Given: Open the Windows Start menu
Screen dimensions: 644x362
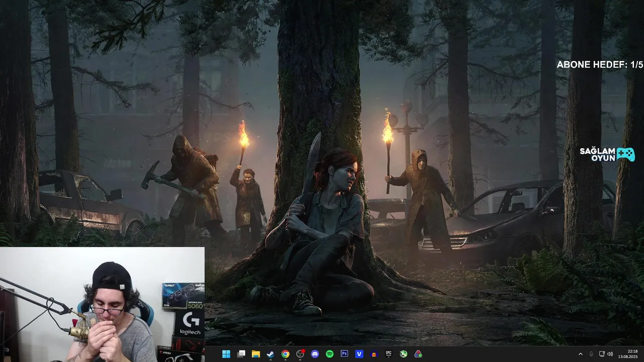Looking at the screenshot, I should [x=226, y=354].
